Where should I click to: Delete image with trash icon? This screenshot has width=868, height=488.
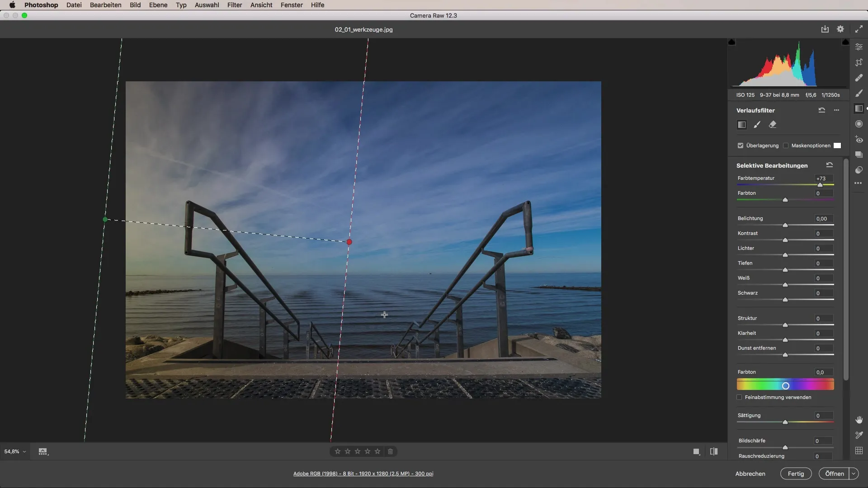[391, 451]
